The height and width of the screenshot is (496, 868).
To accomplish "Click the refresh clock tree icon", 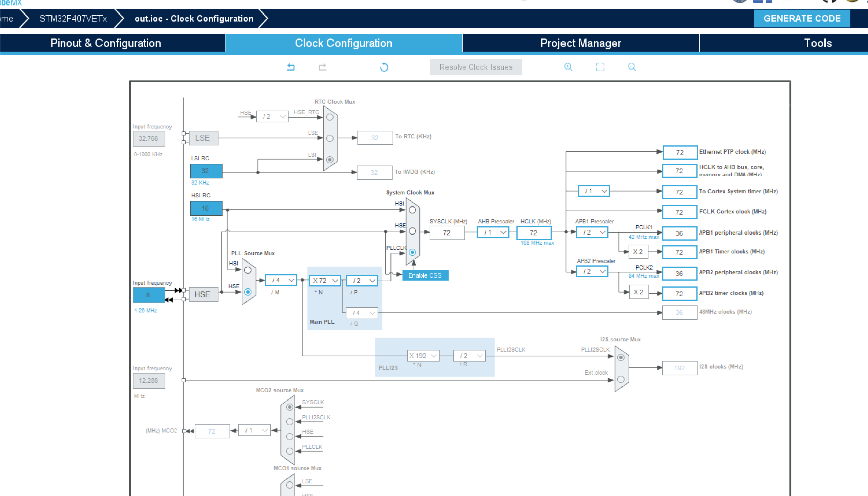I will point(384,67).
